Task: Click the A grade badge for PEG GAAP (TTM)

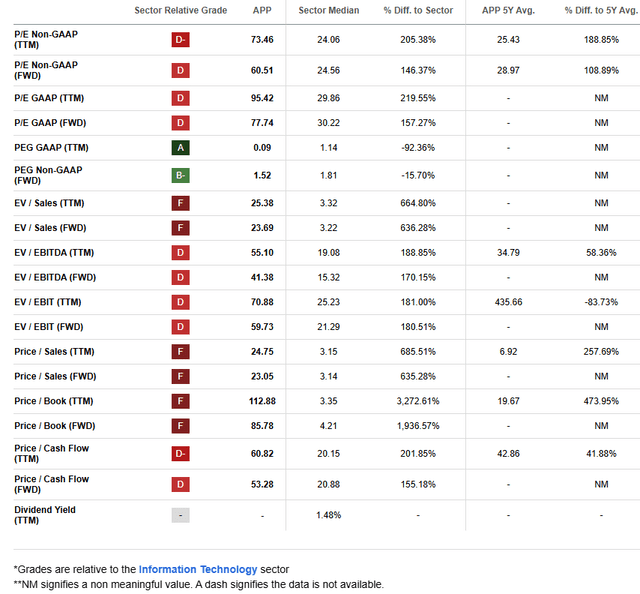Action: tap(180, 147)
